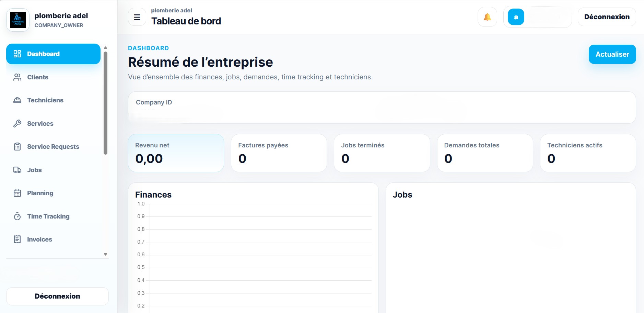The width and height of the screenshot is (644, 313).
Task: Click the sidebar scrollbar up arrow
Action: click(x=106, y=47)
